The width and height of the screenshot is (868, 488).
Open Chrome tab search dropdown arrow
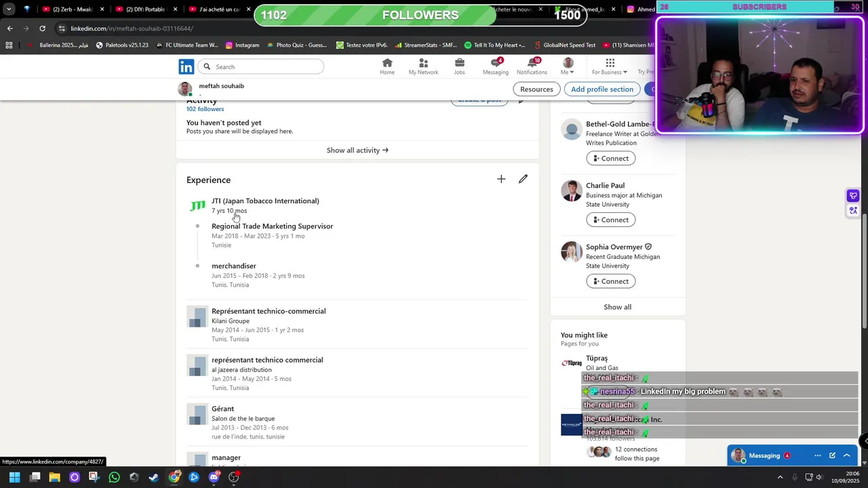pos(9,9)
